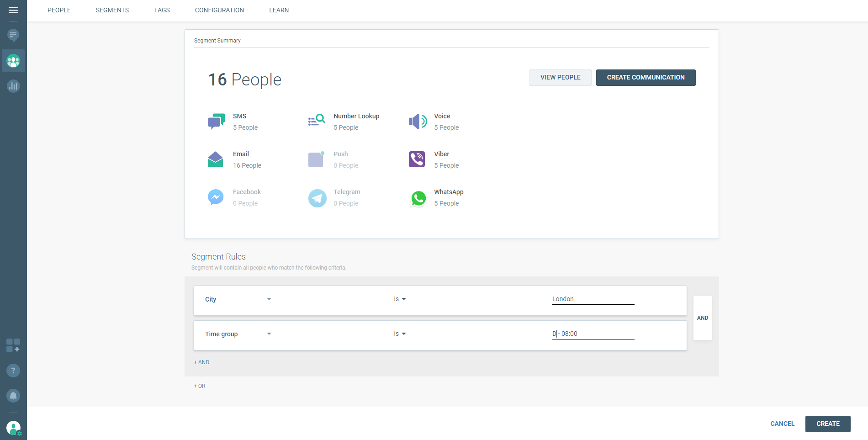Go to the Configuration tab
The image size is (868, 440).
click(x=219, y=10)
